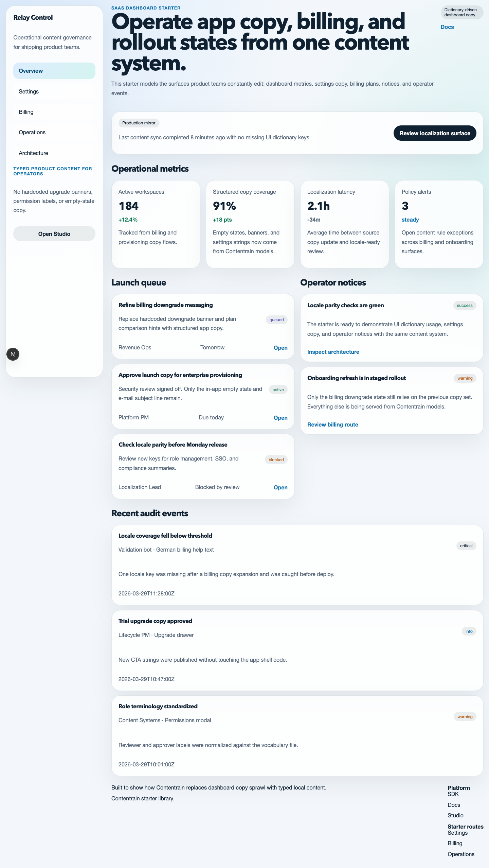Click Review localization surface button

point(435,133)
